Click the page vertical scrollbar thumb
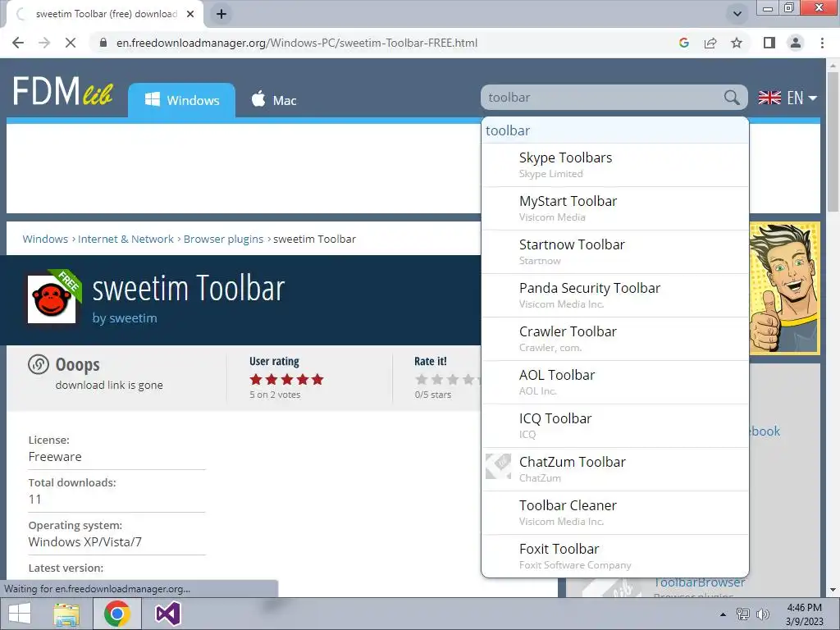Screen dimensions: 840x630 pos(833,142)
